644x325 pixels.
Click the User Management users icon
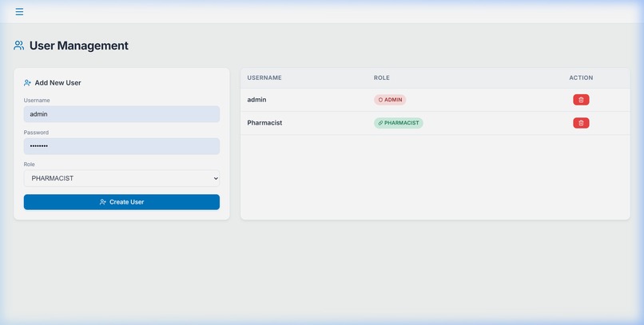pyautogui.click(x=19, y=46)
